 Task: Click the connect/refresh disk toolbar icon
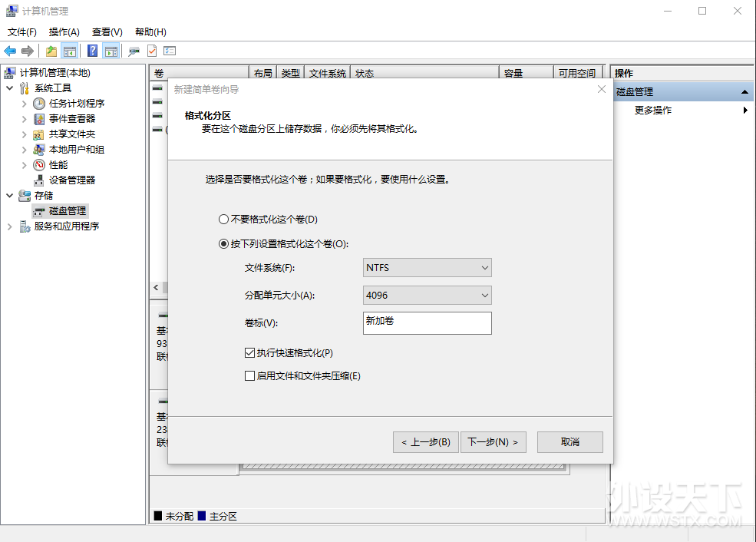134,51
